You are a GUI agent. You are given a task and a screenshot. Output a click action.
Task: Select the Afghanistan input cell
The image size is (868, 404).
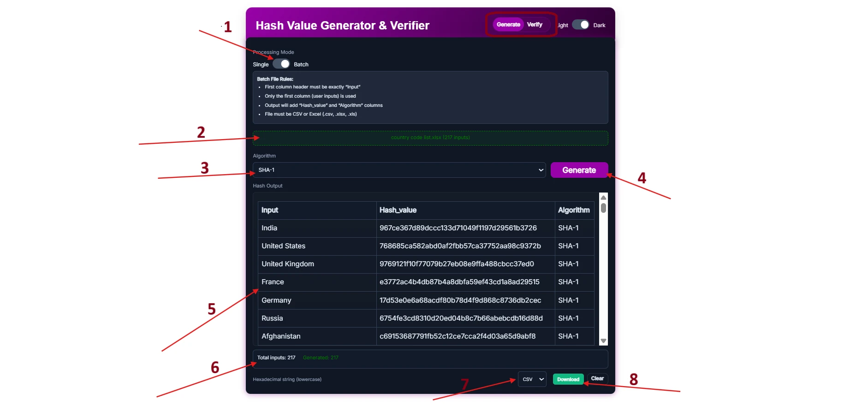(317, 336)
